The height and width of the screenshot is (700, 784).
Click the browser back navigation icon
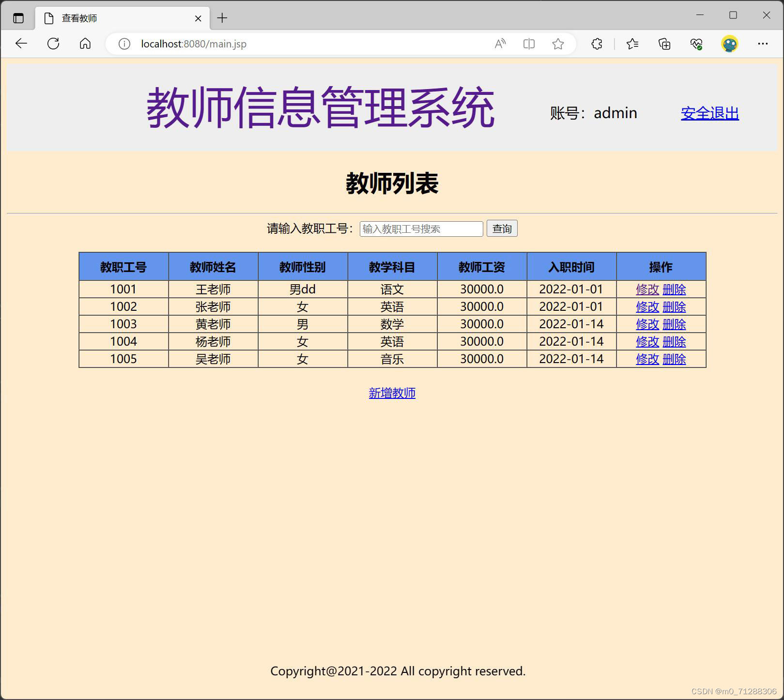pyautogui.click(x=21, y=44)
